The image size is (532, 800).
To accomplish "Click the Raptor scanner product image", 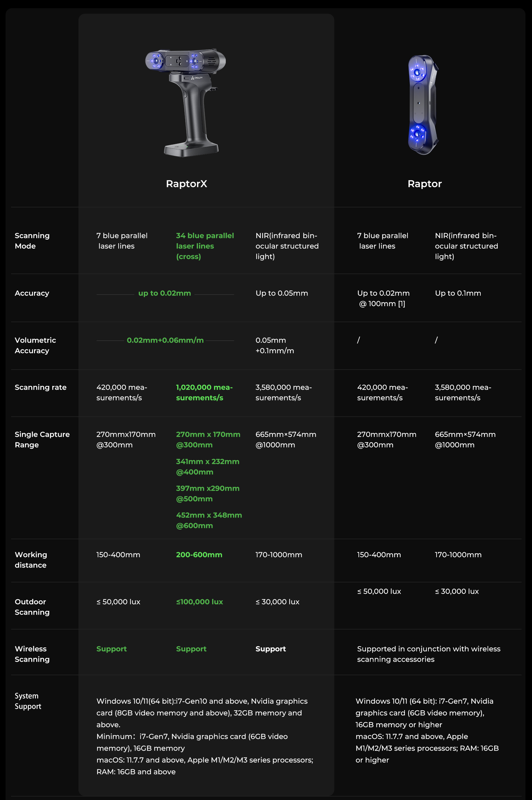I will pos(423,105).
